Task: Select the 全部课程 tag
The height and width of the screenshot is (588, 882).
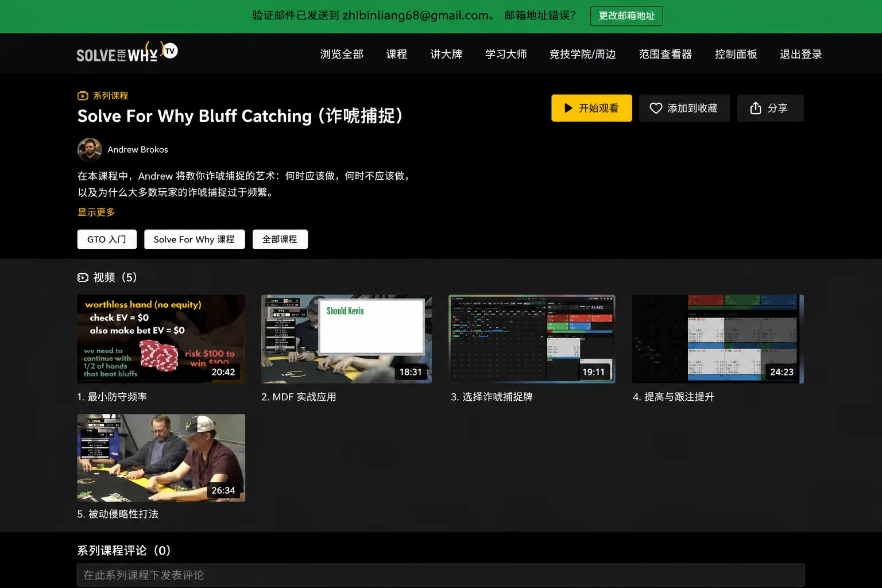Action: pos(280,239)
